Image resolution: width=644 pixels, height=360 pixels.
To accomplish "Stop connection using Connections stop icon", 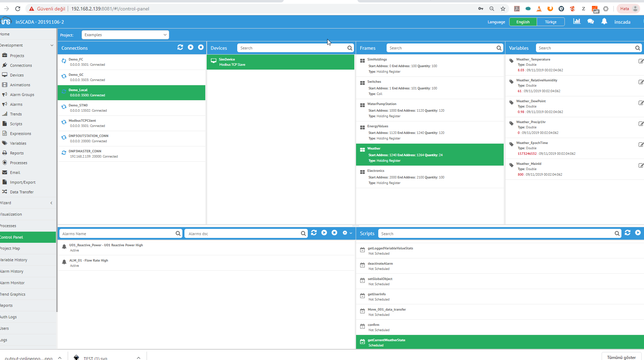I will [201, 47].
